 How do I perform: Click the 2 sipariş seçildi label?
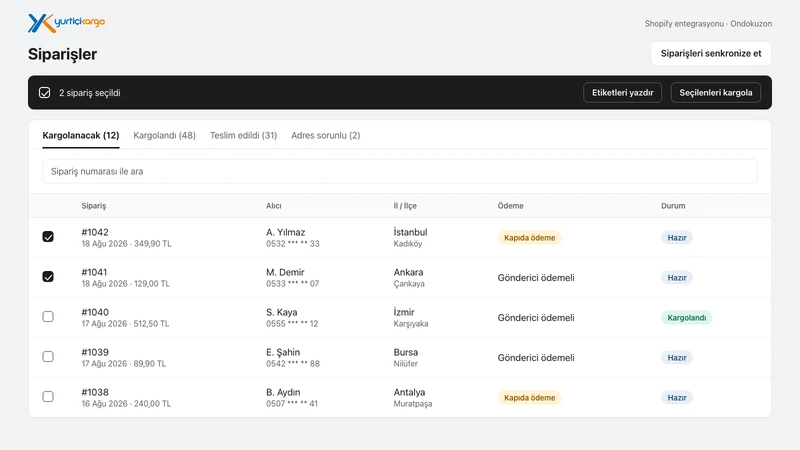point(90,93)
